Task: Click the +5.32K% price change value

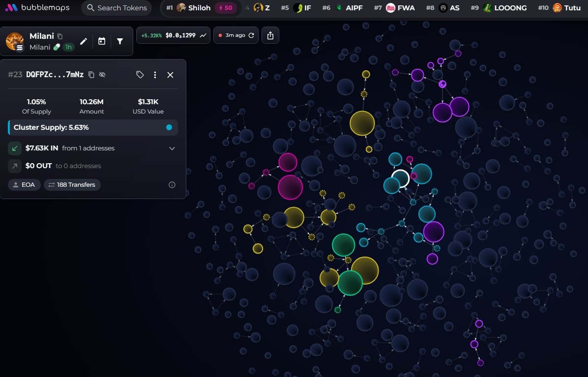Action: [151, 35]
